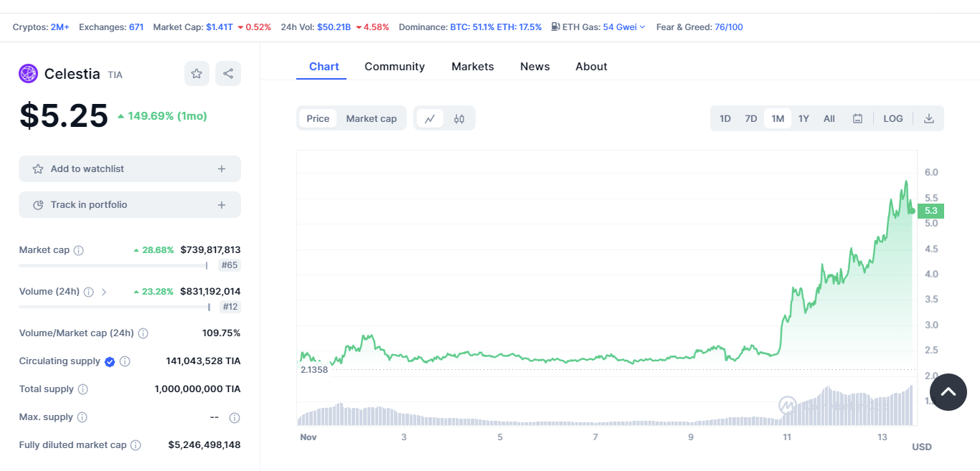Click the ETH Gas pump icon
Screen dimensions: 980x471
[x=555, y=27]
